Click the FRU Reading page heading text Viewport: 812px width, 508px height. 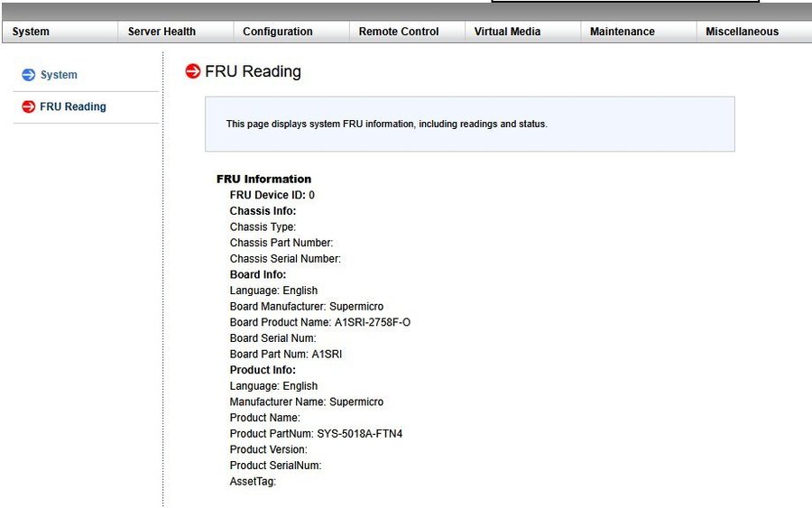click(x=253, y=71)
